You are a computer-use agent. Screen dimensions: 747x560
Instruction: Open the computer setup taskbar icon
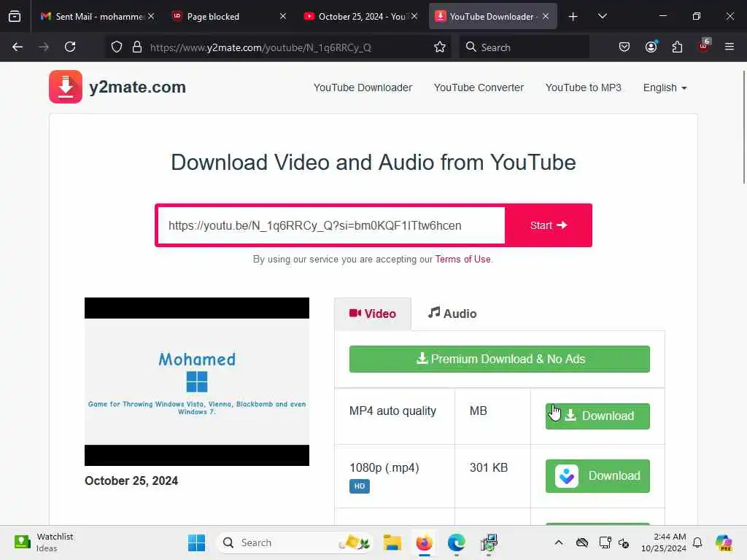point(489,542)
